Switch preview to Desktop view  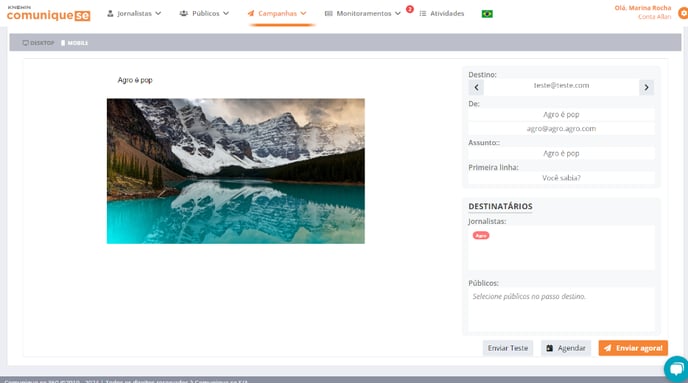pyautogui.click(x=39, y=43)
